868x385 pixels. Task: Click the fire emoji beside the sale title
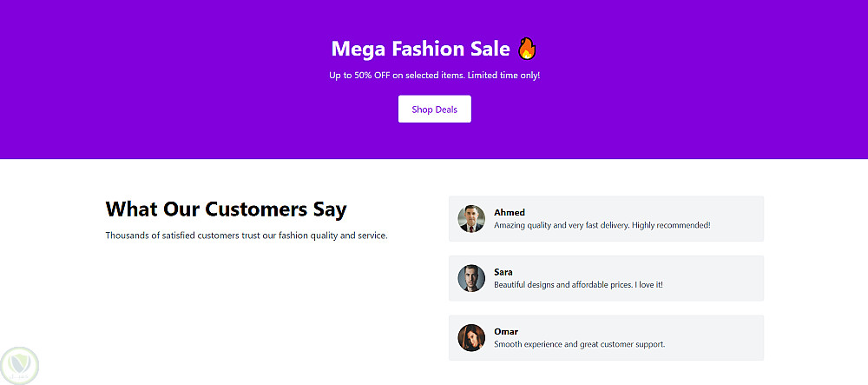coord(527,49)
